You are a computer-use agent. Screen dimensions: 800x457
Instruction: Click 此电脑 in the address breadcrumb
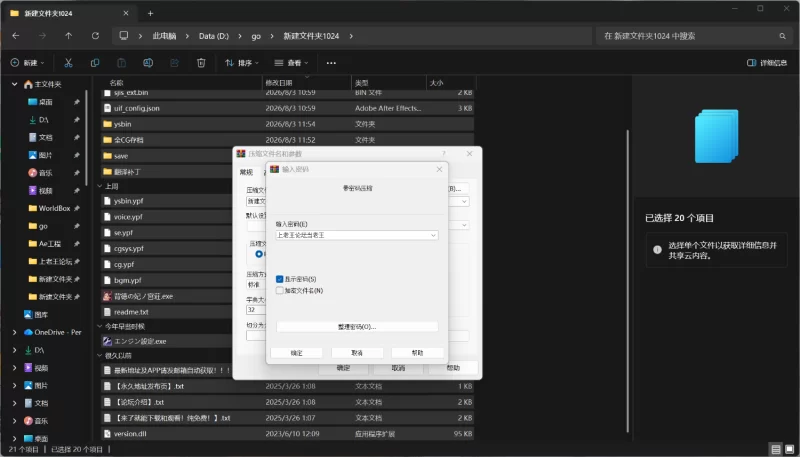(x=164, y=36)
